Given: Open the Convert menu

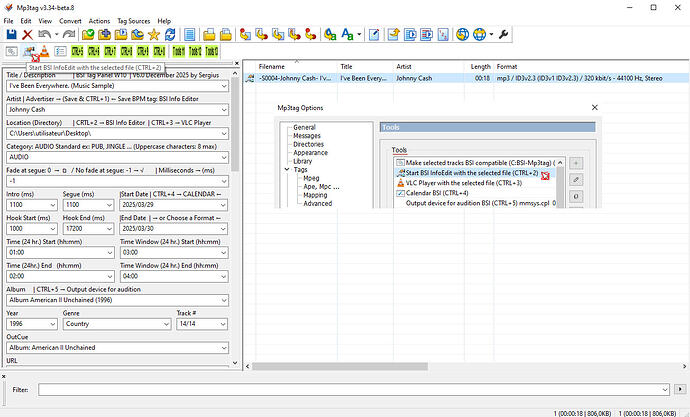Looking at the screenshot, I should 70,21.
